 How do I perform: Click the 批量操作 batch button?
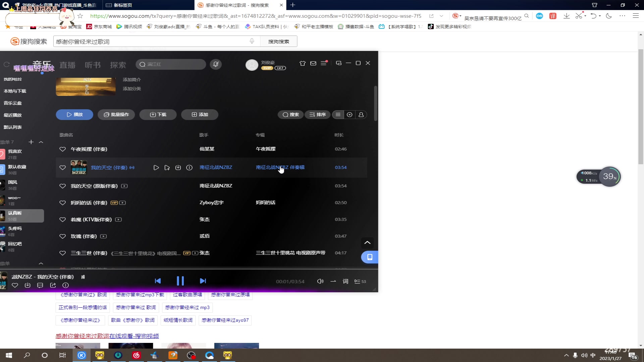pyautogui.click(x=116, y=115)
